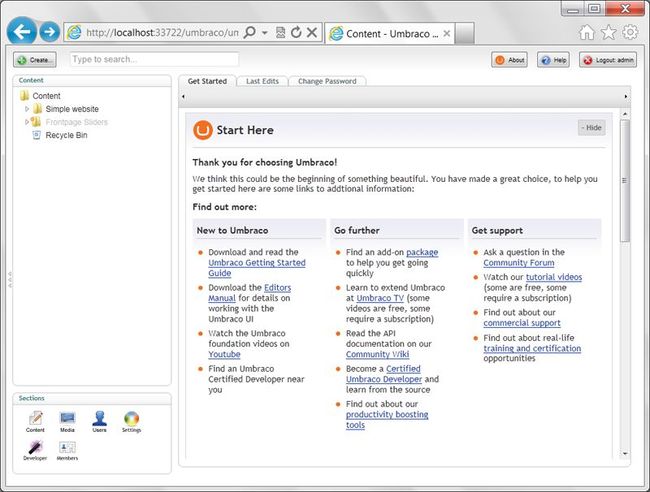
Task: Expand the Frontpage Sliders tree node
Action: point(27,122)
